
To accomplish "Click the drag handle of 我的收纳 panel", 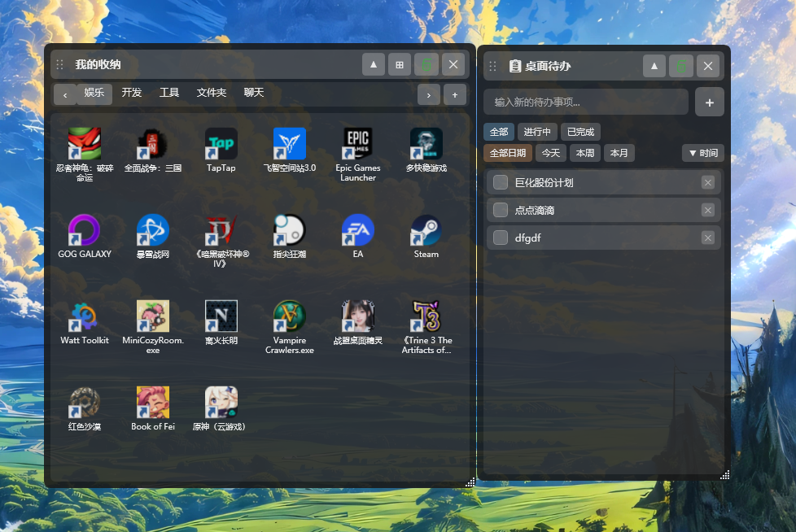I will pos(60,64).
